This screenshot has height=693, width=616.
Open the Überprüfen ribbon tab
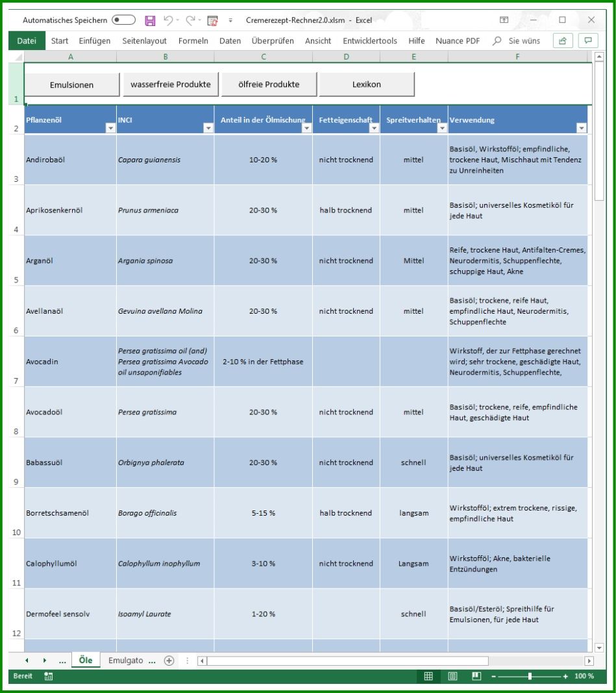(273, 41)
